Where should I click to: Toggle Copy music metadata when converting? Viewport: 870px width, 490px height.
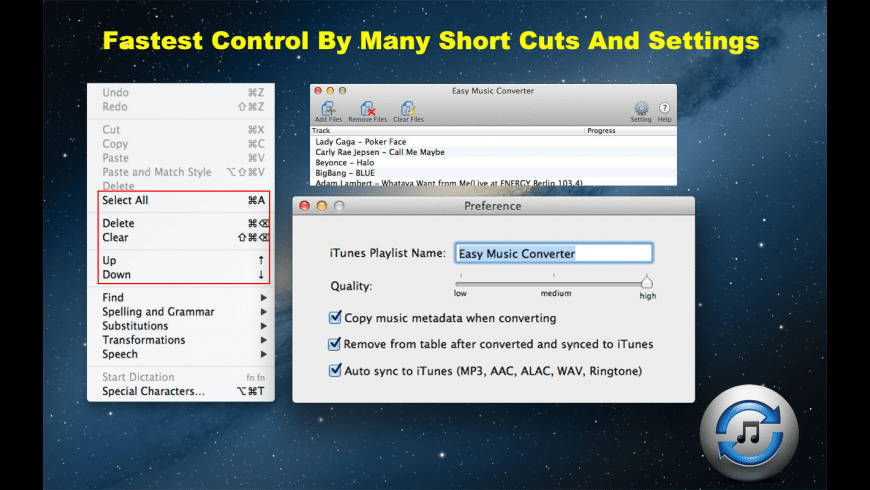pos(335,317)
